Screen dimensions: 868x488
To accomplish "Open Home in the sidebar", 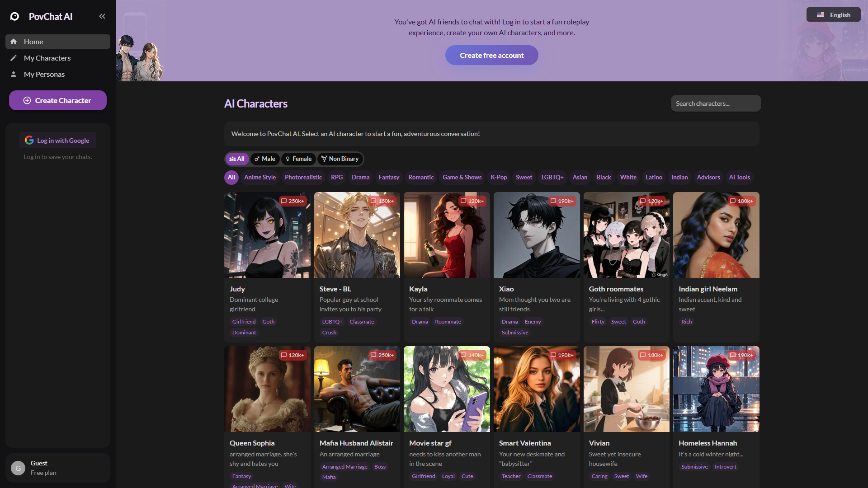I will pyautogui.click(x=58, y=42).
